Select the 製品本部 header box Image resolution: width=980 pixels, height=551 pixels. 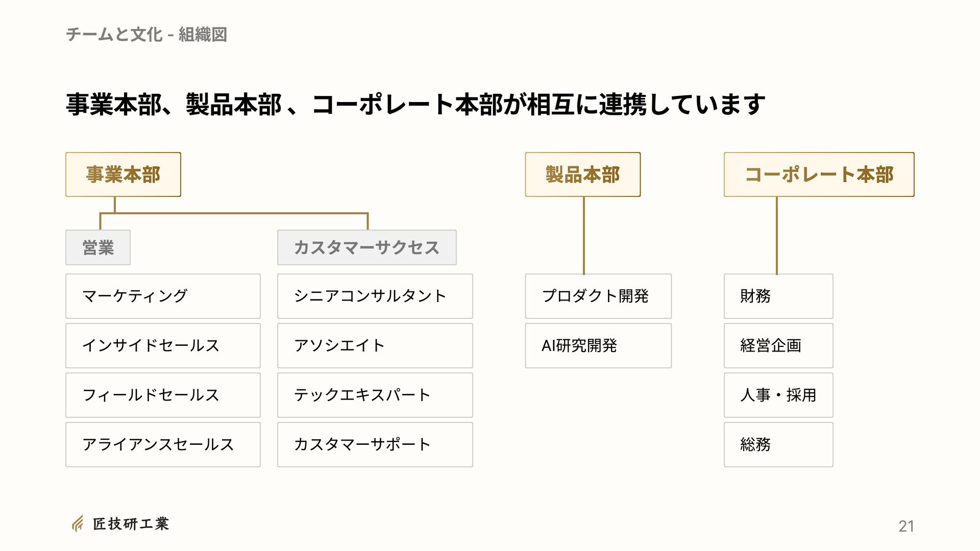point(583,174)
